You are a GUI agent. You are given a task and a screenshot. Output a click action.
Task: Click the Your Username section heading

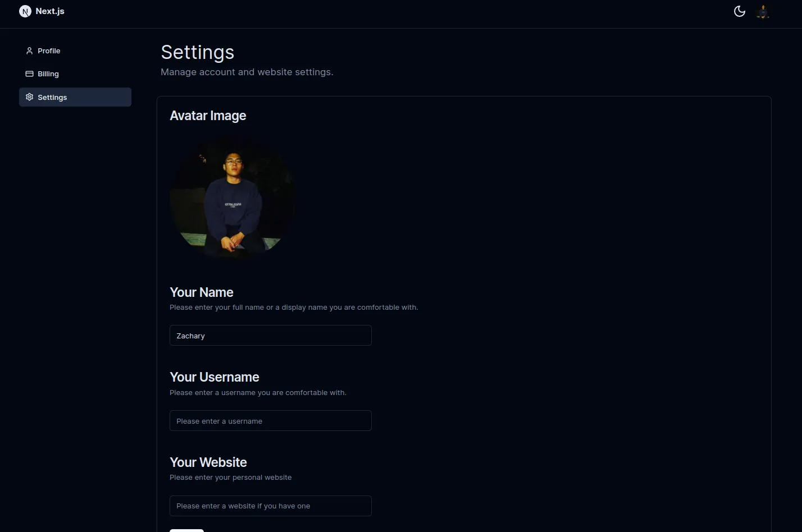tap(214, 377)
